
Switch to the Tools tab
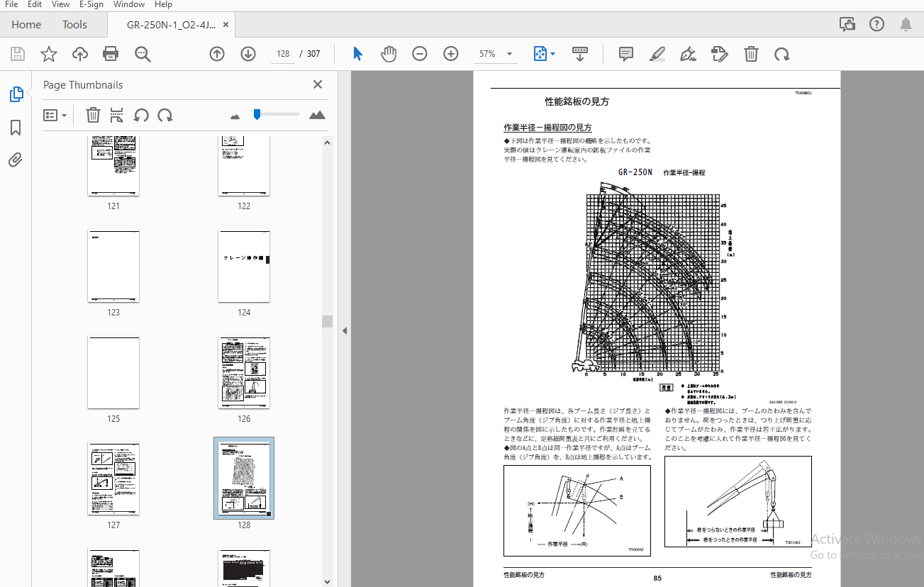point(74,24)
